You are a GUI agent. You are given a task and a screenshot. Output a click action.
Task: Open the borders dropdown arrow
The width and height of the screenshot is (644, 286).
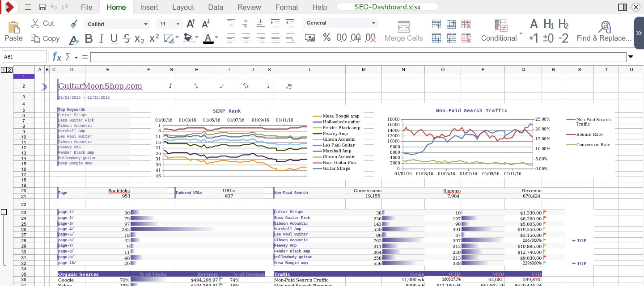tap(177, 38)
